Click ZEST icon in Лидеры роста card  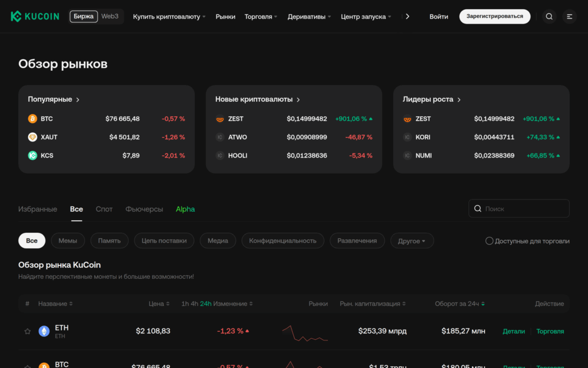(x=407, y=118)
